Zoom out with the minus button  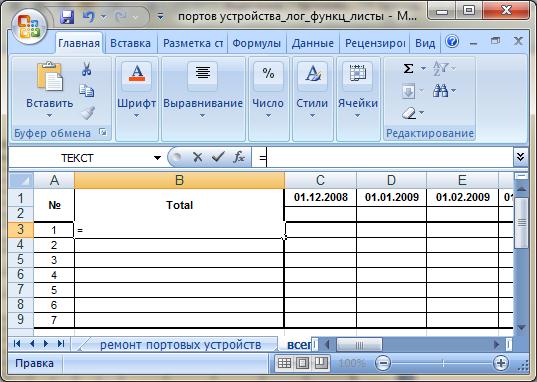pyautogui.click(x=383, y=363)
